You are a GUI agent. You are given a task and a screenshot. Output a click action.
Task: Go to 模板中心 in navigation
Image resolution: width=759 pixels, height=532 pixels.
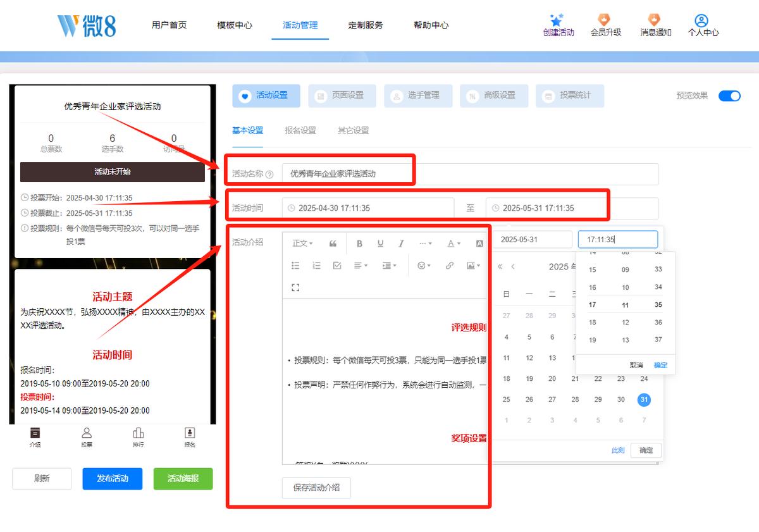(235, 25)
